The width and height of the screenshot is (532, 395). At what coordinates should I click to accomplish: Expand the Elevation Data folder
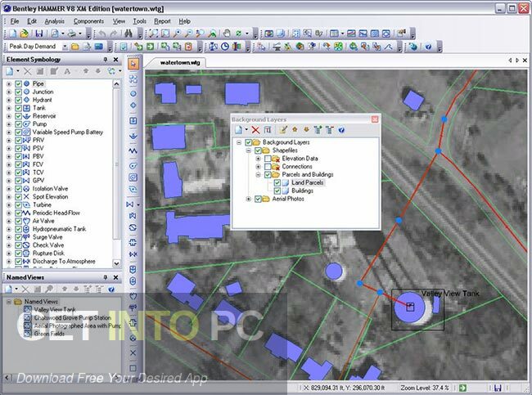coord(258,159)
